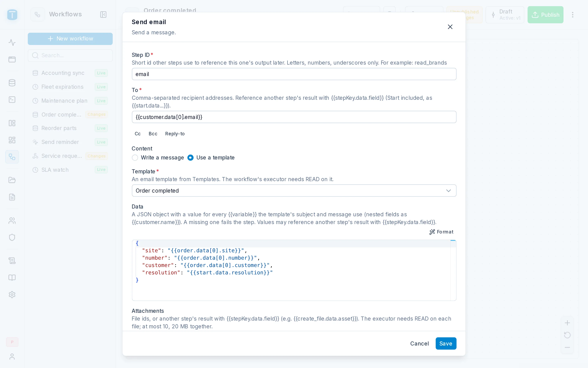Open the Draft version selector

[x=505, y=15]
